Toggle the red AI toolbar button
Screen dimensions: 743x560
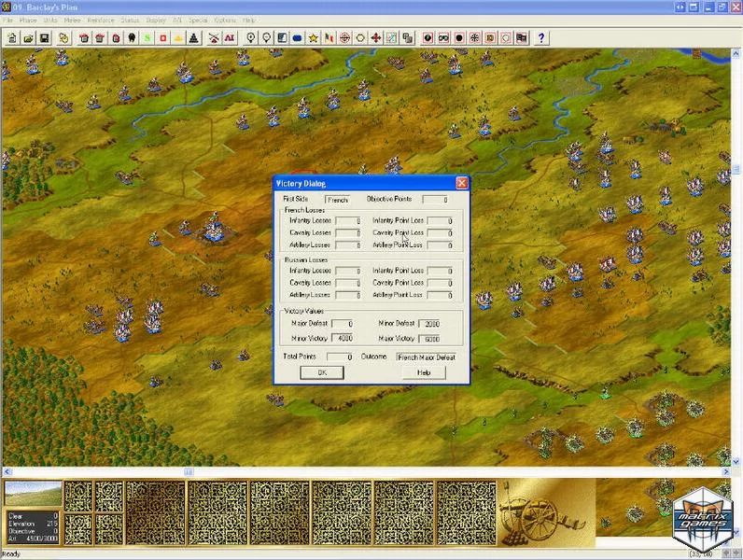230,38
